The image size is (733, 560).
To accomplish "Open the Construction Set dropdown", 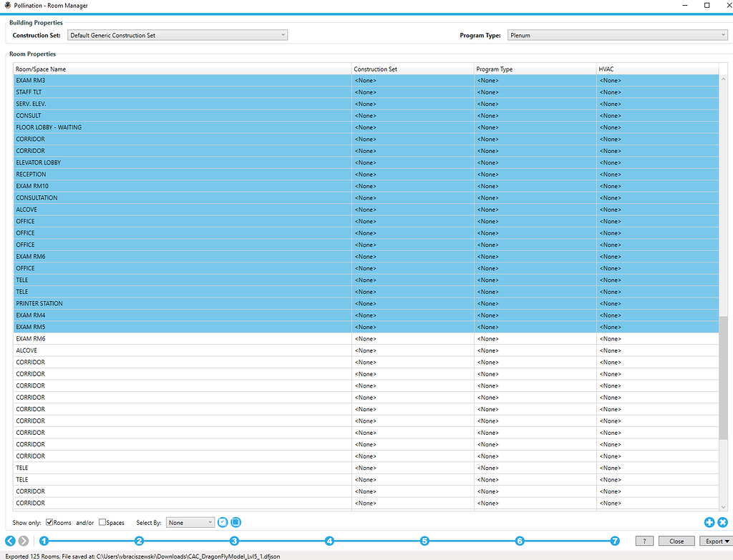I will tap(178, 34).
